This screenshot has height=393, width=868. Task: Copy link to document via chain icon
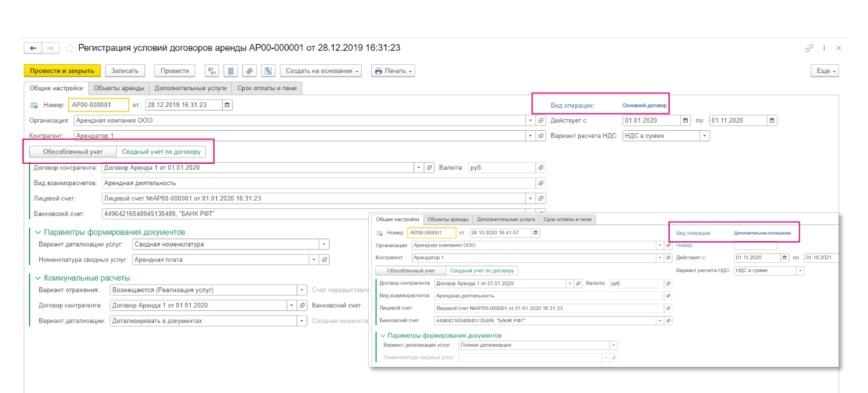tap(810, 48)
